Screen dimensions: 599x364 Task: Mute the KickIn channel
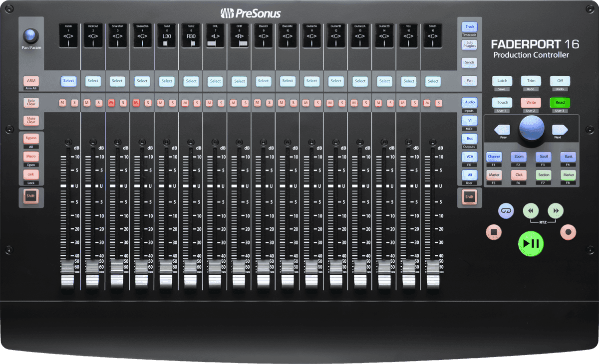62,103
